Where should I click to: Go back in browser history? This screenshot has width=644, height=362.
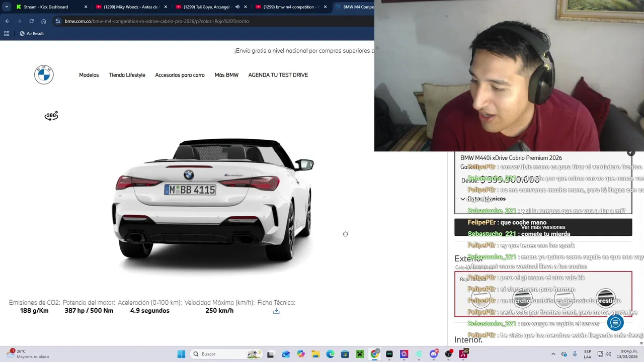(x=7, y=21)
